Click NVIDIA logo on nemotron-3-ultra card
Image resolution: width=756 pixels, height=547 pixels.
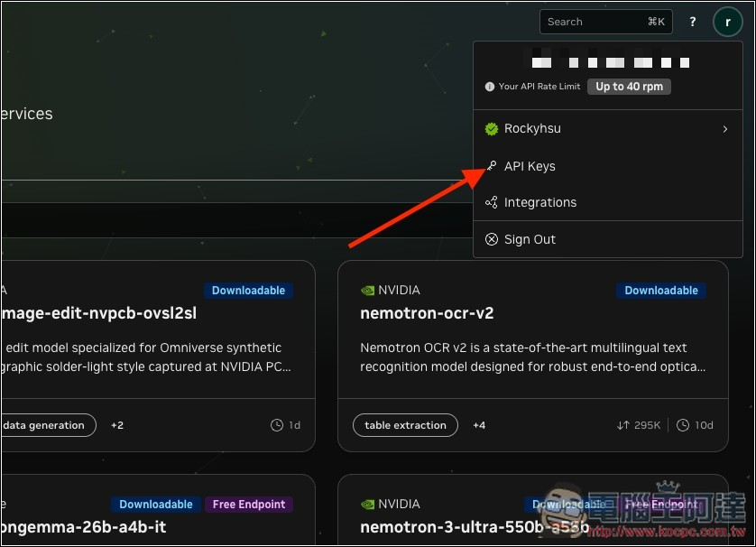point(367,504)
